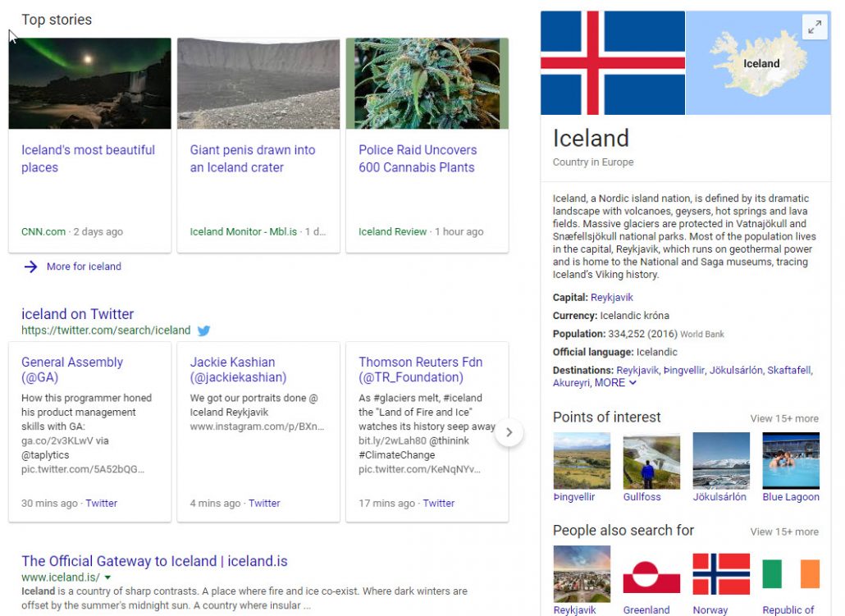Open iceland on Twitter heading link
Viewport: 845px width, 616px height.
[77, 314]
